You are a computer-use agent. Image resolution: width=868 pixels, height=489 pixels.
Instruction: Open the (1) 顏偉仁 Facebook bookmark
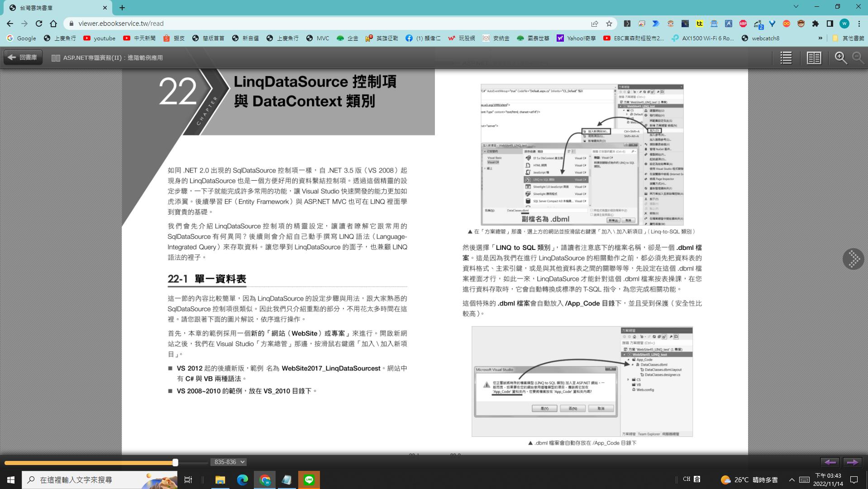point(423,38)
